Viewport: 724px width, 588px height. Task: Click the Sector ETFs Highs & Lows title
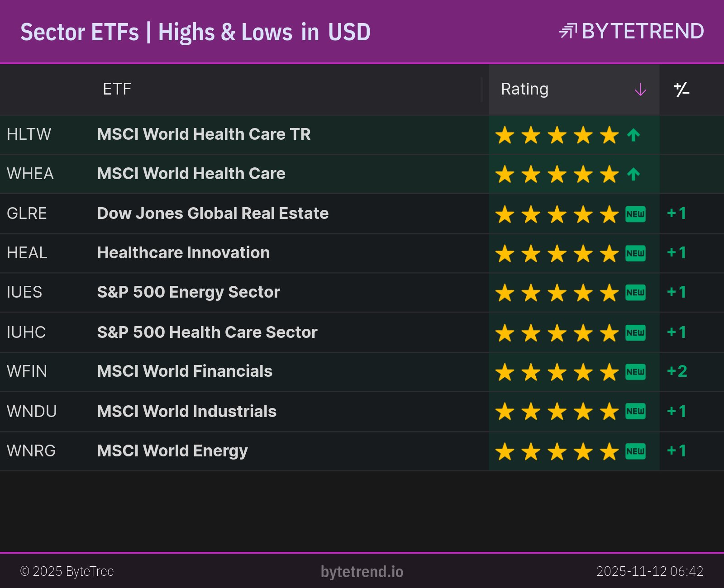click(x=195, y=32)
